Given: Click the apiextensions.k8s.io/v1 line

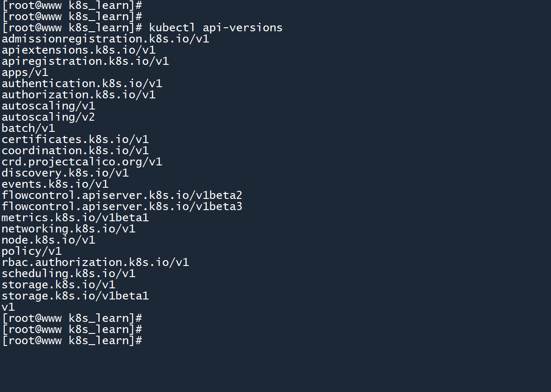Looking at the screenshot, I should 79,50.
